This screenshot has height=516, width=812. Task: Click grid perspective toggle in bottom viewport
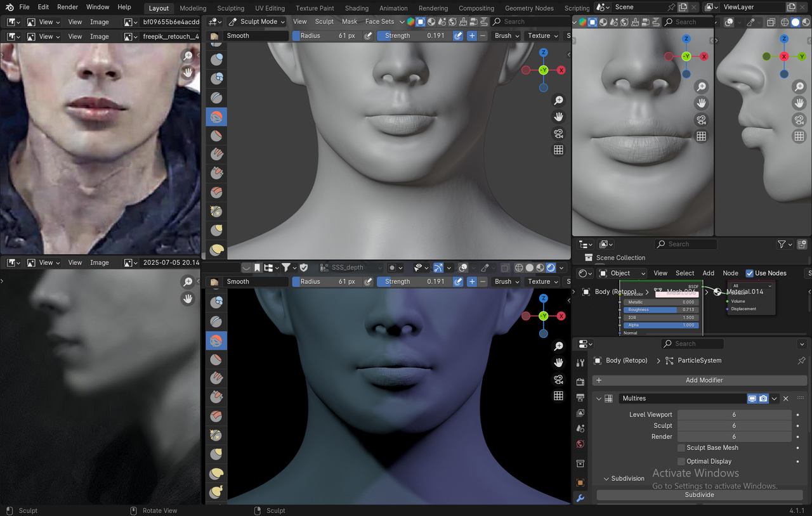(558, 396)
